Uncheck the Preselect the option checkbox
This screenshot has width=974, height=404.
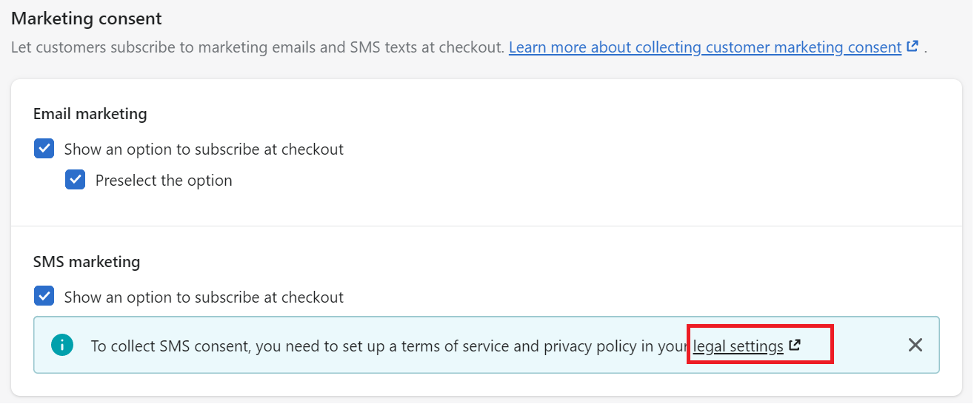tap(75, 180)
